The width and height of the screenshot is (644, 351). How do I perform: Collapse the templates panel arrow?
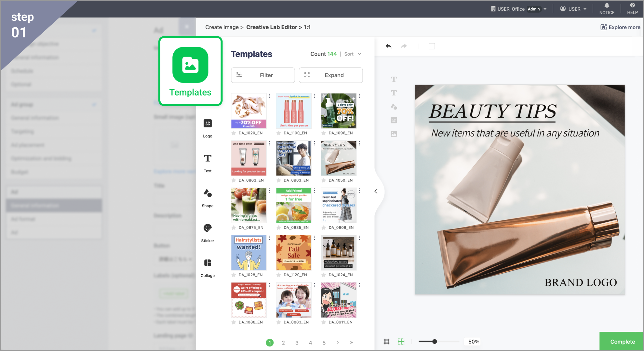click(x=376, y=191)
